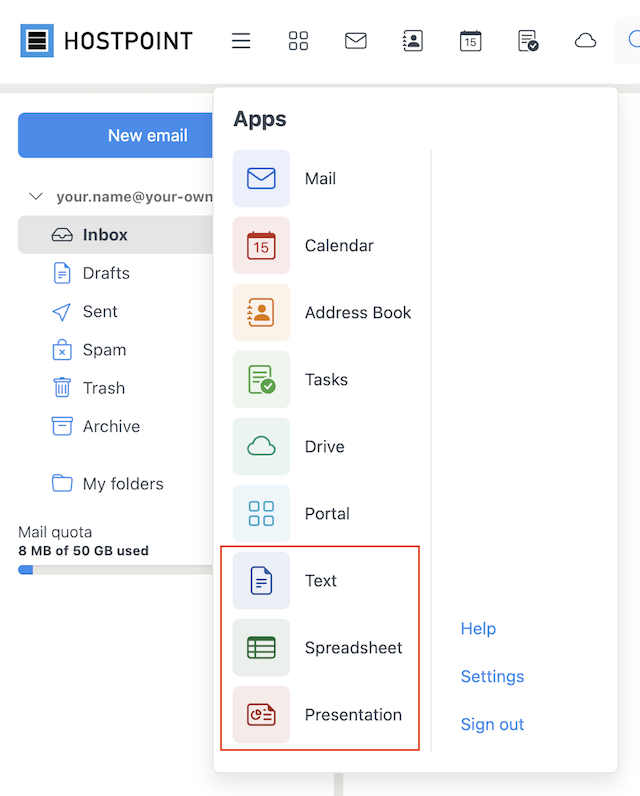This screenshot has height=796, width=640.
Task: Click the '8 MB of 50 GB used' text
Action: (83, 550)
